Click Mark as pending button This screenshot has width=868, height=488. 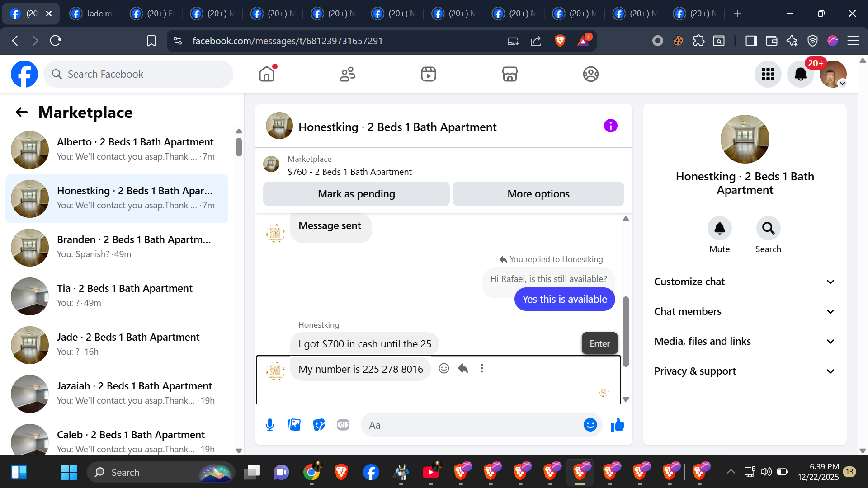(356, 194)
